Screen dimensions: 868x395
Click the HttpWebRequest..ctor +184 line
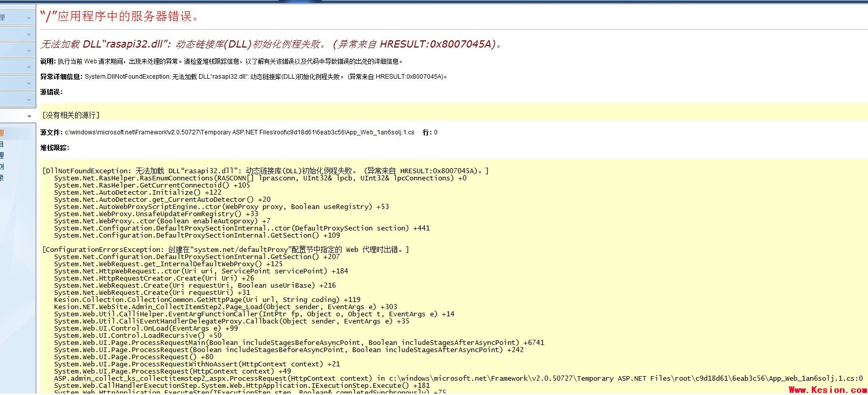point(201,271)
